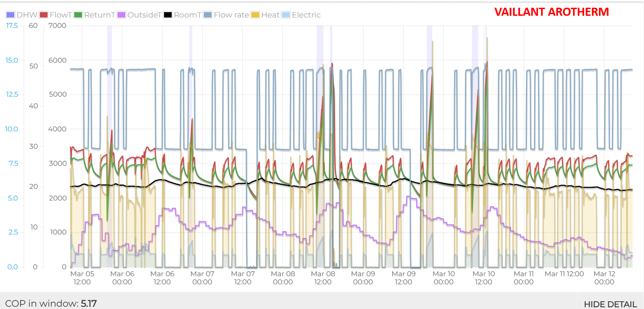This screenshot has height=309, width=644.
Task: Click the 30 temperature axis value
Action: [x=34, y=146]
